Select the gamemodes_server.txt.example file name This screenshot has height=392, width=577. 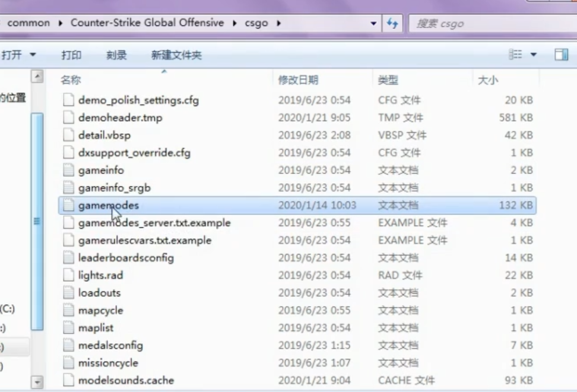[x=154, y=223]
